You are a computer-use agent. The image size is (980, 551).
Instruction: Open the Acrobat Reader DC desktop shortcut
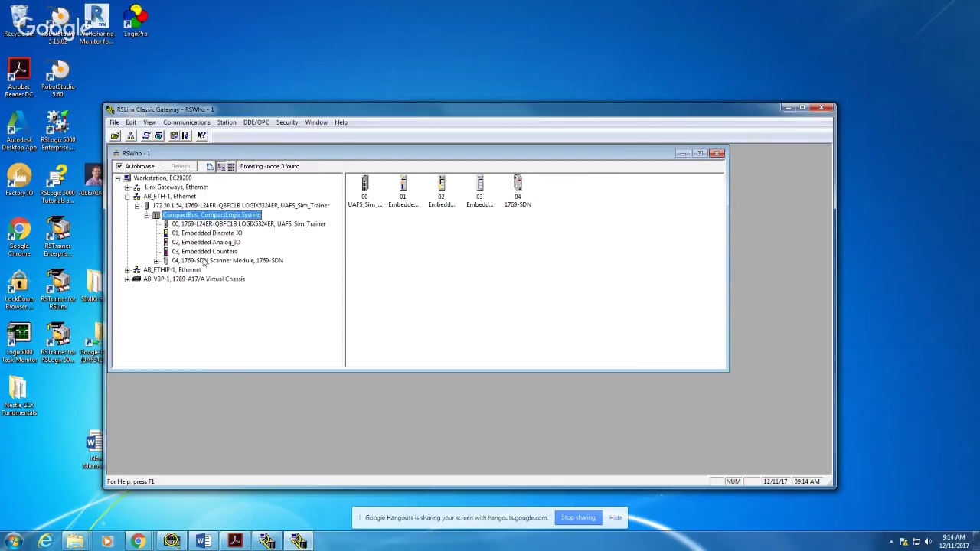pyautogui.click(x=19, y=78)
